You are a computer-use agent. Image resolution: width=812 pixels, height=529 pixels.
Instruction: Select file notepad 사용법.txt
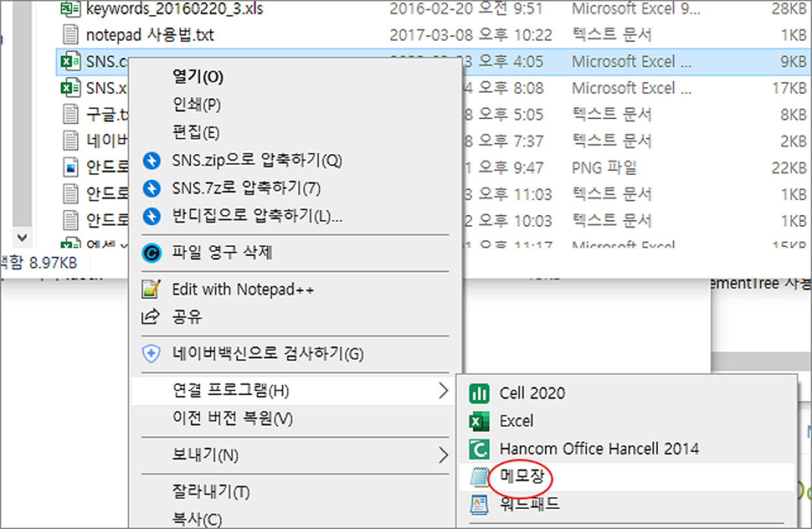pyautogui.click(x=150, y=35)
